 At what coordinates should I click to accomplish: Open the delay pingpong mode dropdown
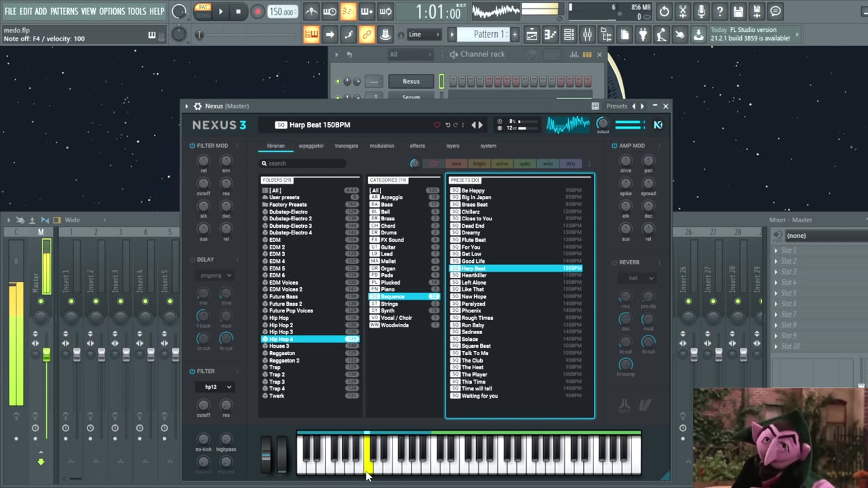215,275
